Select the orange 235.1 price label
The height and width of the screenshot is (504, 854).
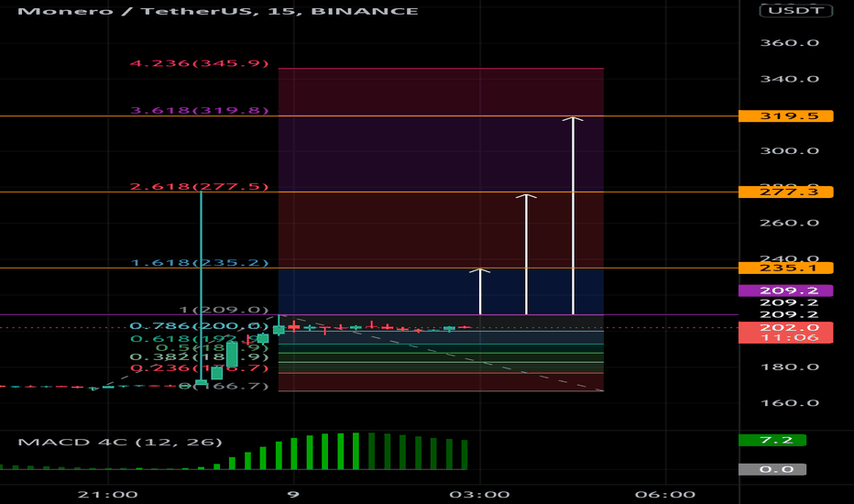786,268
